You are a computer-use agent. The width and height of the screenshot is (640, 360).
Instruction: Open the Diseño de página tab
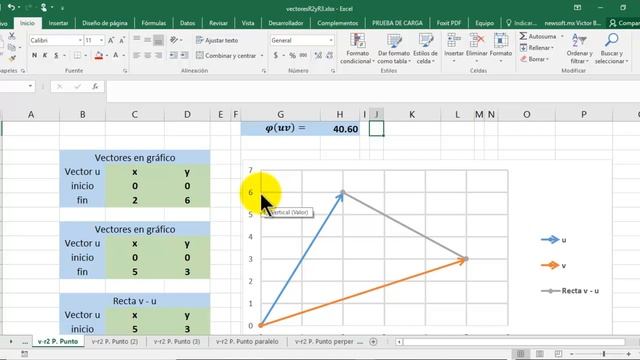click(104, 23)
